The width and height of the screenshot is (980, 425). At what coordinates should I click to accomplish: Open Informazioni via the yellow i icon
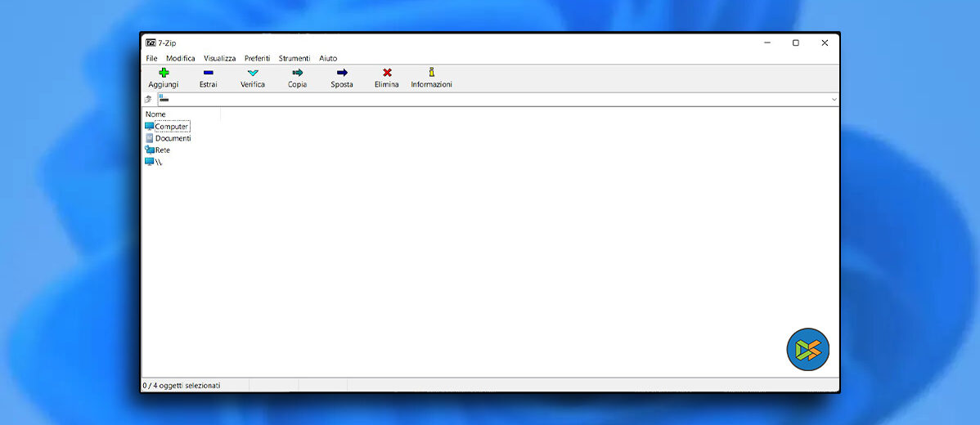431,72
